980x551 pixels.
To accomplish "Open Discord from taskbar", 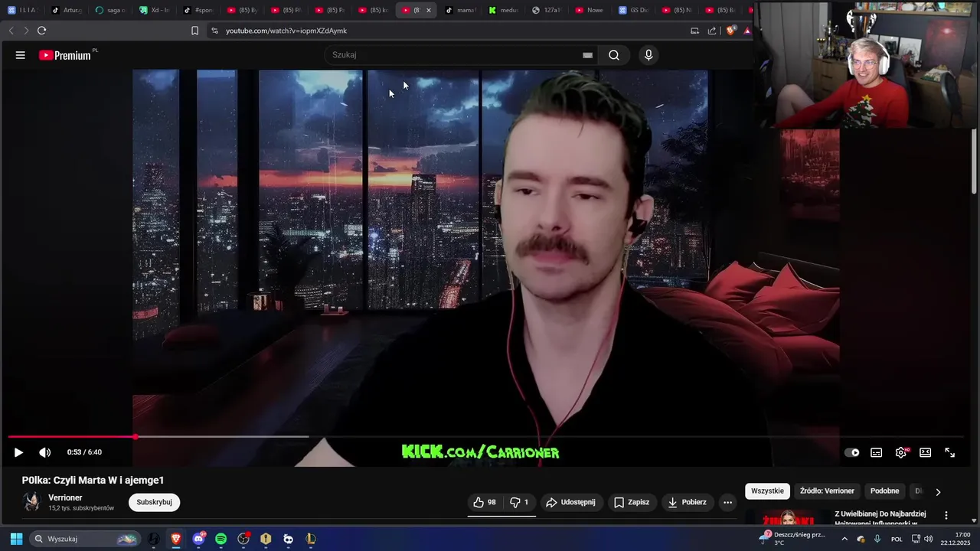I will pyautogui.click(x=199, y=539).
